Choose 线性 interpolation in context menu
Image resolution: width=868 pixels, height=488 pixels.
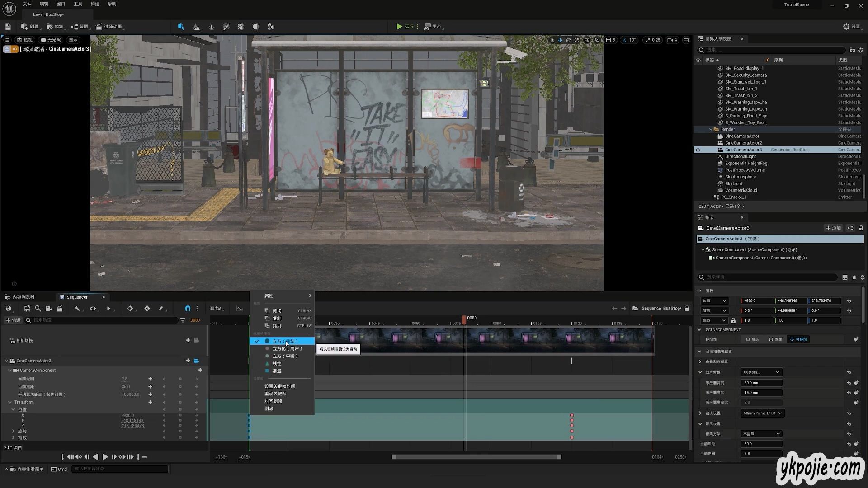point(277,364)
